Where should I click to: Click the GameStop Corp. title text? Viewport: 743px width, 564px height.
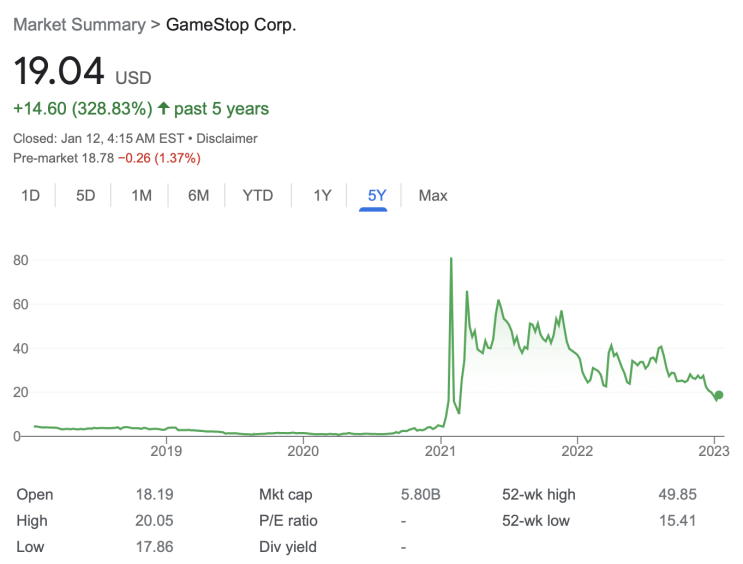(x=231, y=24)
